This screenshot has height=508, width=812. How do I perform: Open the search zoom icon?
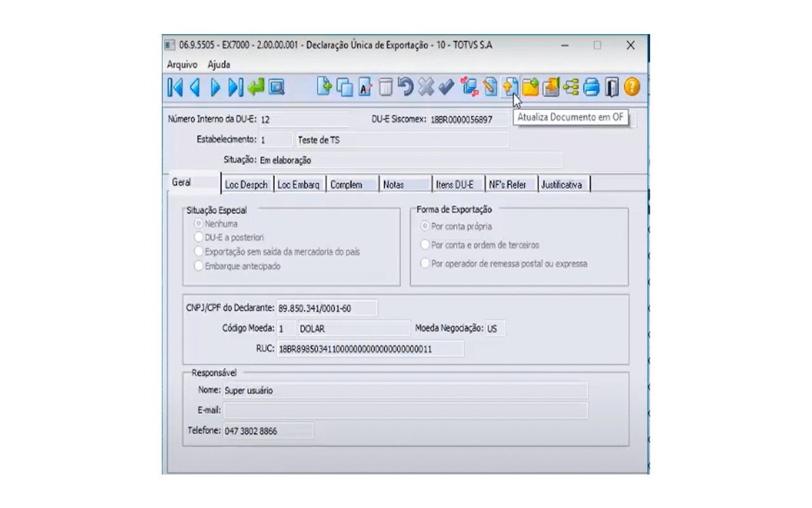(x=276, y=88)
